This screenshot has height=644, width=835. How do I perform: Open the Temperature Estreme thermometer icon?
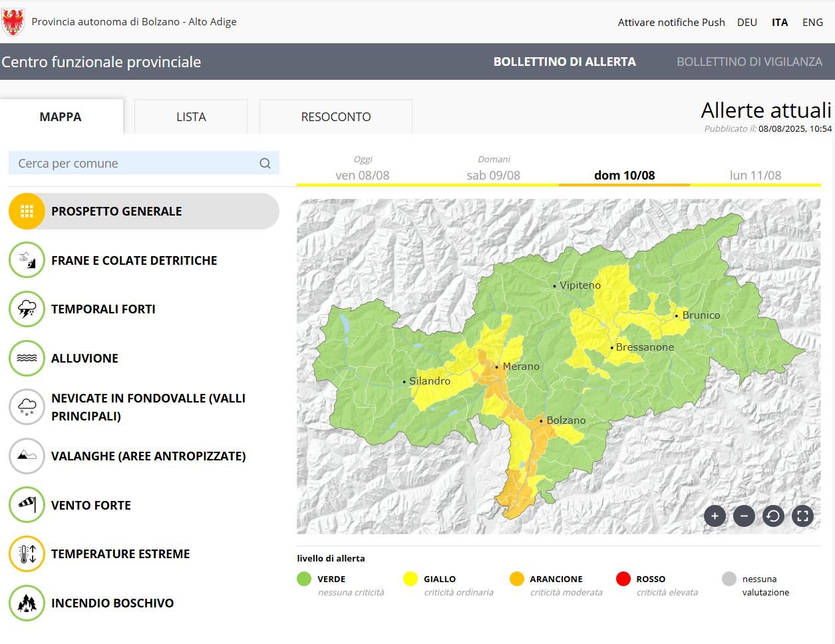[27, 554]
